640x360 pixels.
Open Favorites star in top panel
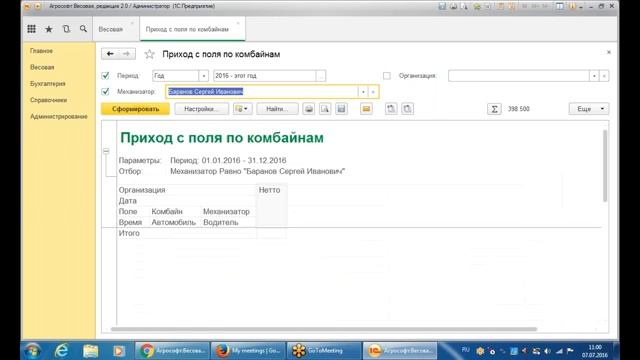click(x=49, y=29)
